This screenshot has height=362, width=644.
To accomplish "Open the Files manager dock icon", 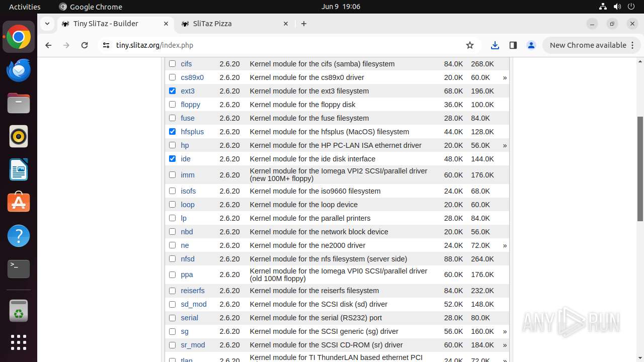I will pos(19,104).
